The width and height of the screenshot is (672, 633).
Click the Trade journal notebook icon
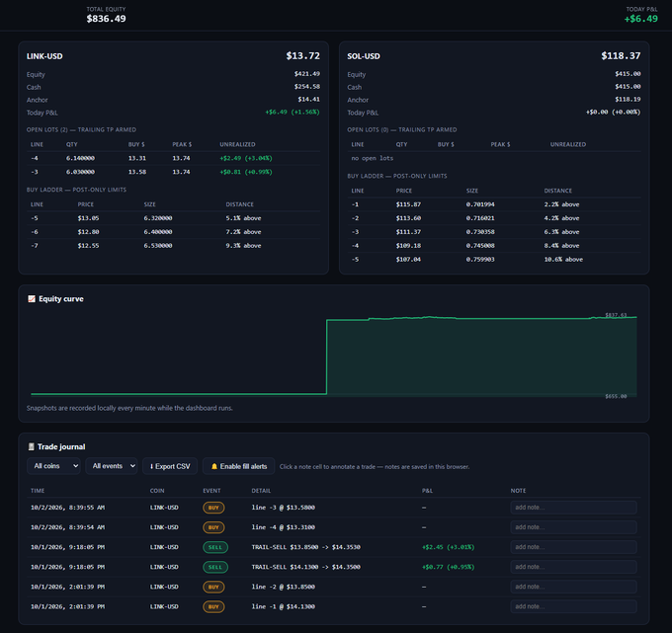coord(31,446)
